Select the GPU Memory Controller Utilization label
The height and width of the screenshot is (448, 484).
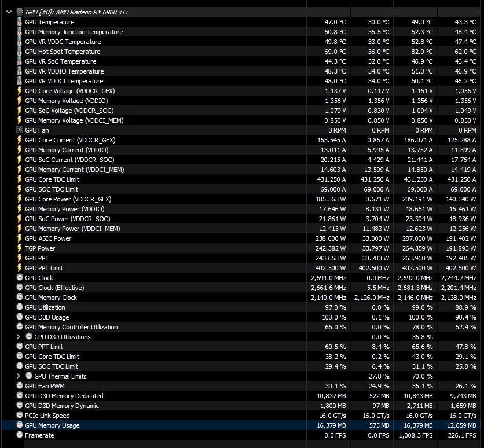[x=71, y=327]
